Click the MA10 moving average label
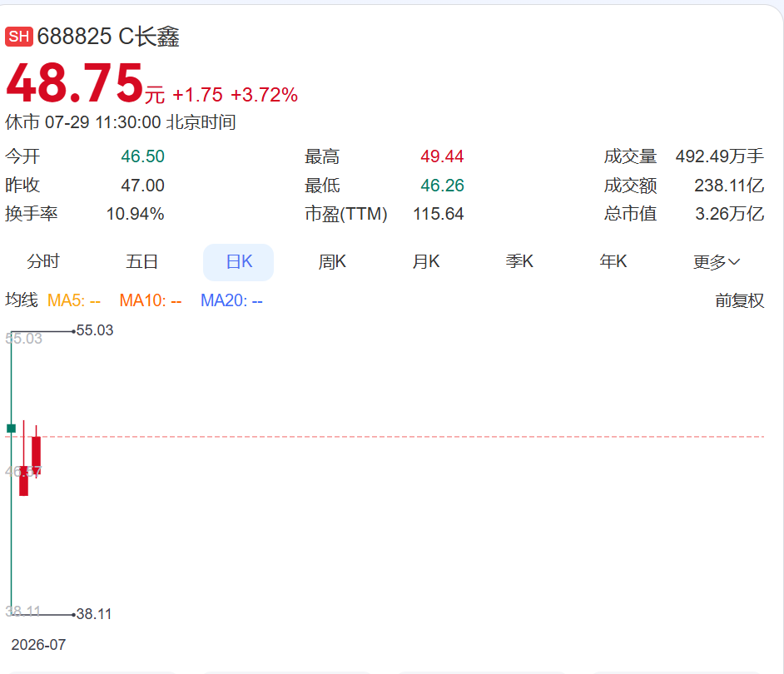784x674 pixels. point(151,300)
